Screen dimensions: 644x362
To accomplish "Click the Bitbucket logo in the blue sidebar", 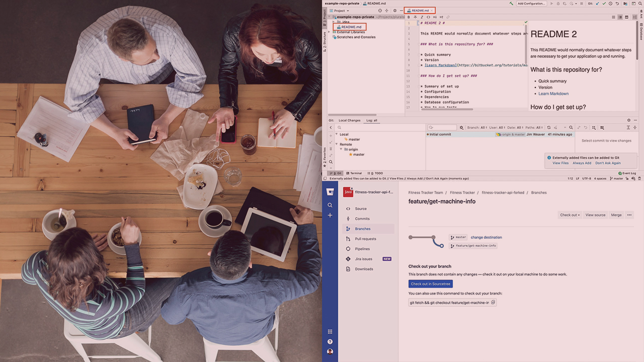I will click(x=330, y=192).
